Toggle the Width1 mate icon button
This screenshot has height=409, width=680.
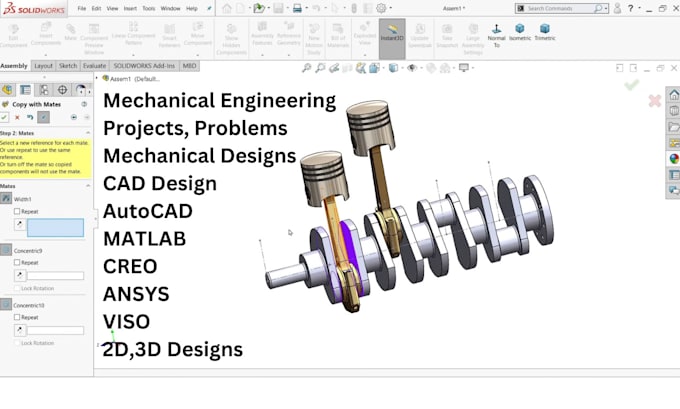pos(6,199)
